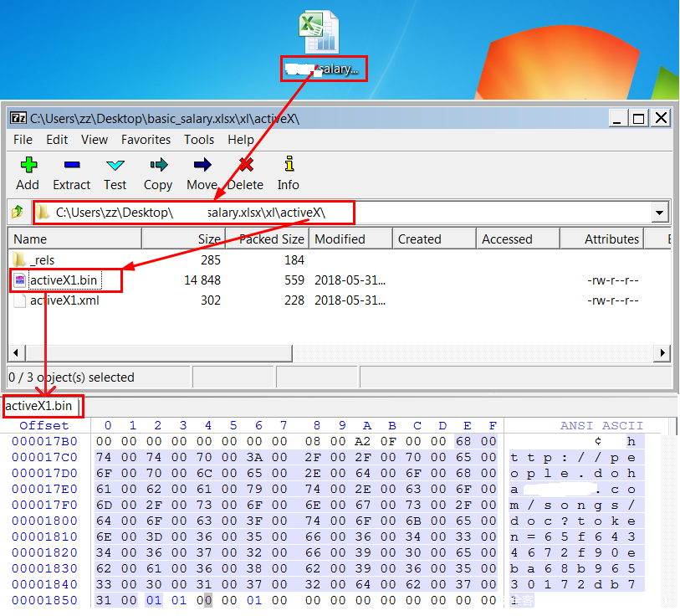Open the Favorites menu
The image size is (680, 616).
146,140
